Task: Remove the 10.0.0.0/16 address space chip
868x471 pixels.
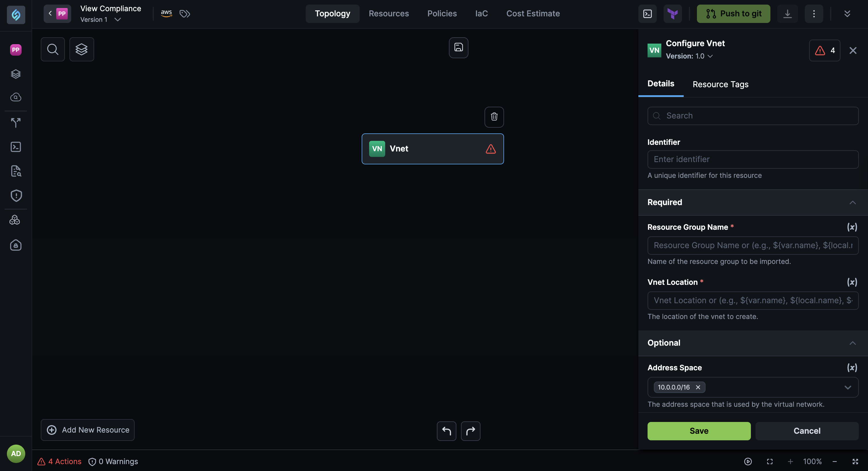Action: 698,387
